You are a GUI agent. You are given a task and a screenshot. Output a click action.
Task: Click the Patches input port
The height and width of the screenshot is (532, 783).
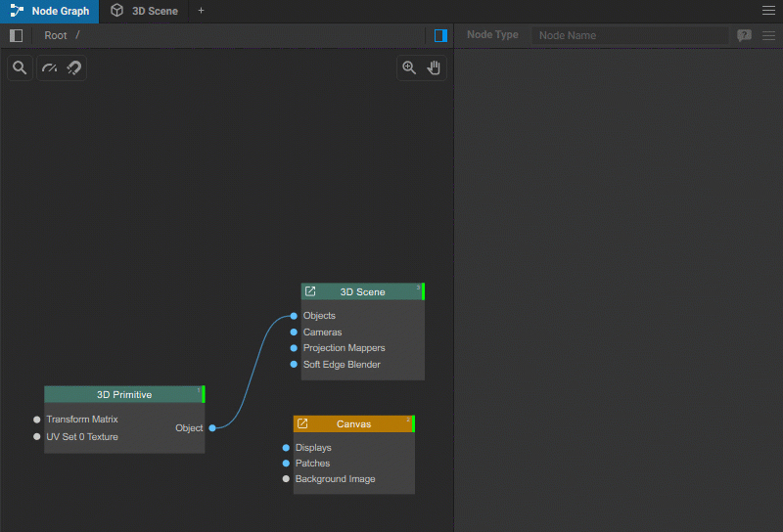(x=286, y=464)
